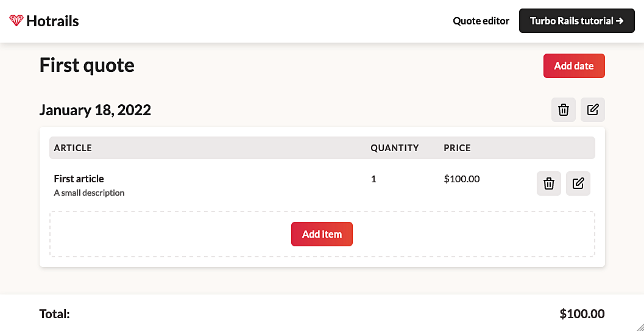This screenshot has width=644, height=331.
Task: Click the Hotrails ruby gem logo
Action: (16, 21)
